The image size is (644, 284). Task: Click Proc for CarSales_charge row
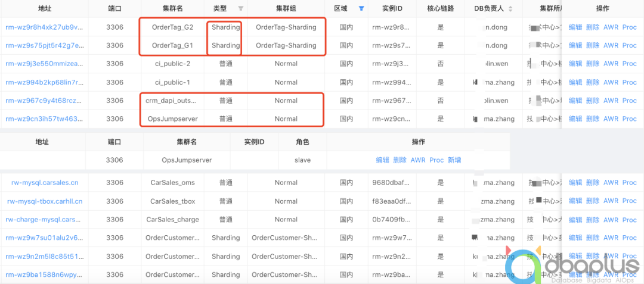tap(629, 219)
